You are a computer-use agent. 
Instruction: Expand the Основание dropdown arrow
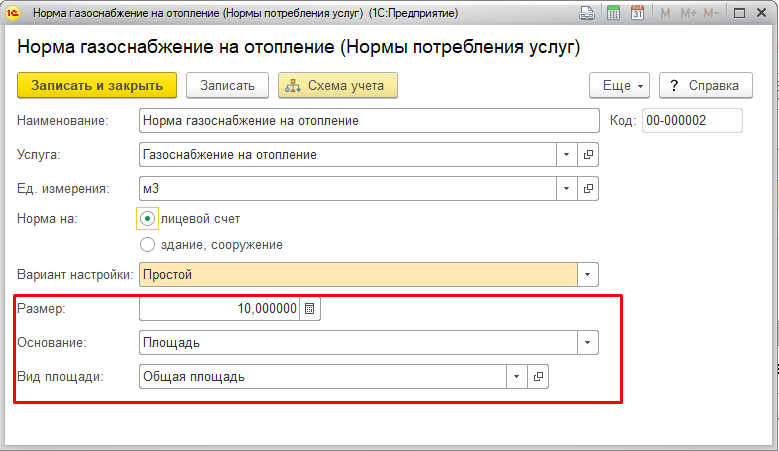click(588, 343)
